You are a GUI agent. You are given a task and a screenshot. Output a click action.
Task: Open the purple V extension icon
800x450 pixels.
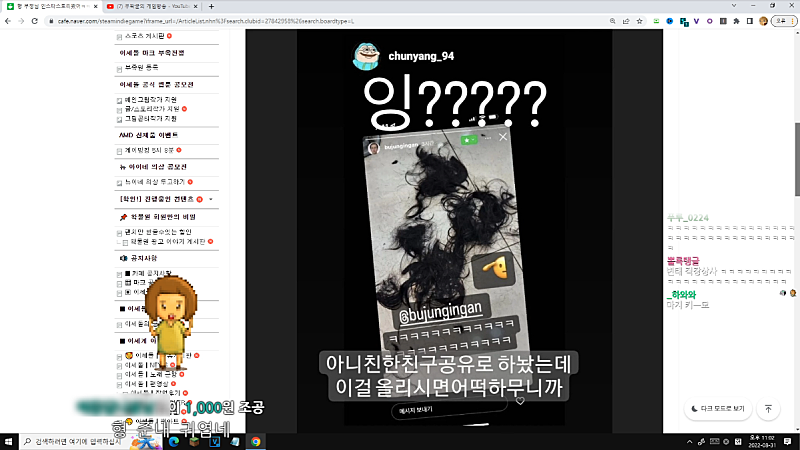tap(696, 21)
